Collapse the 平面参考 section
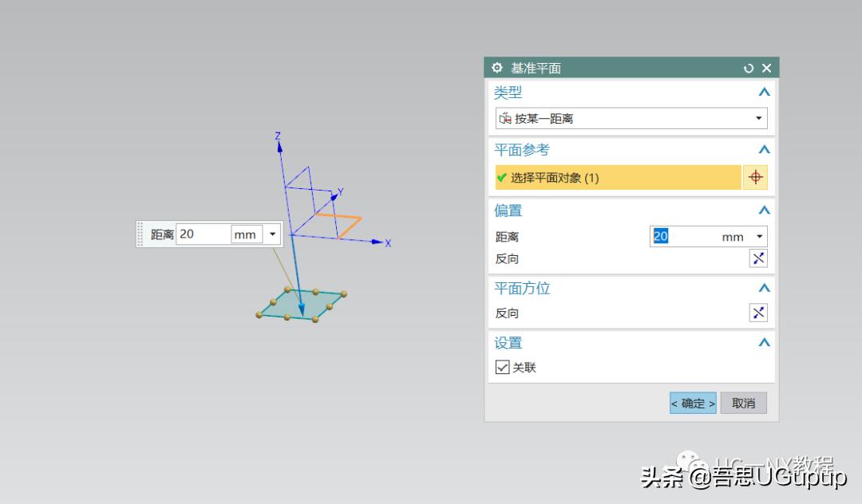Screen dimensions: 862x504 pos(764,149)
